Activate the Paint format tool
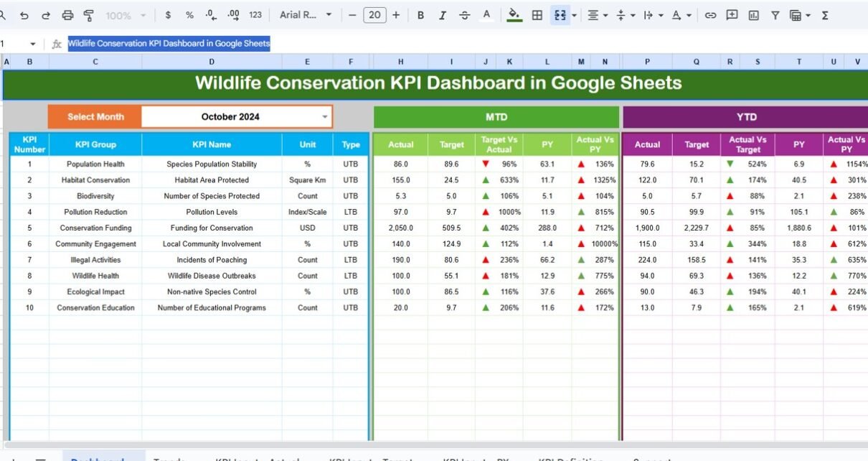Image resolution: width=868 pixels, height=461 pixels. (x=89, y=15)
